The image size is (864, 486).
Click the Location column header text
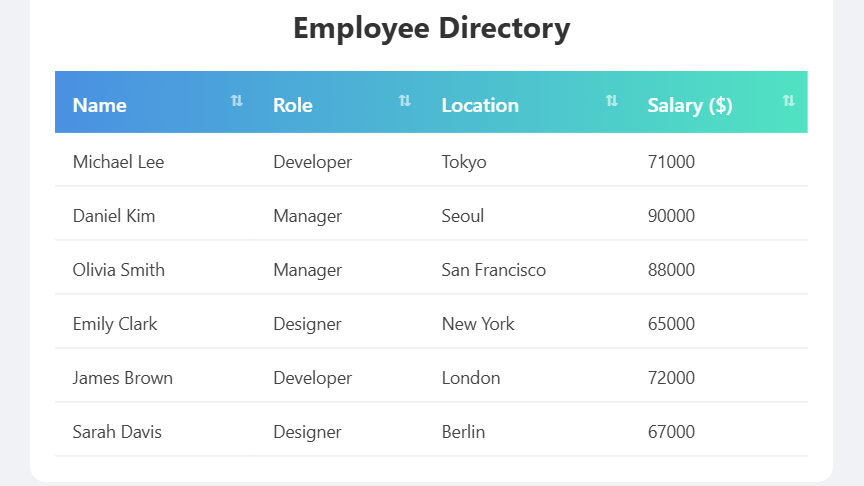coord(480,105)
